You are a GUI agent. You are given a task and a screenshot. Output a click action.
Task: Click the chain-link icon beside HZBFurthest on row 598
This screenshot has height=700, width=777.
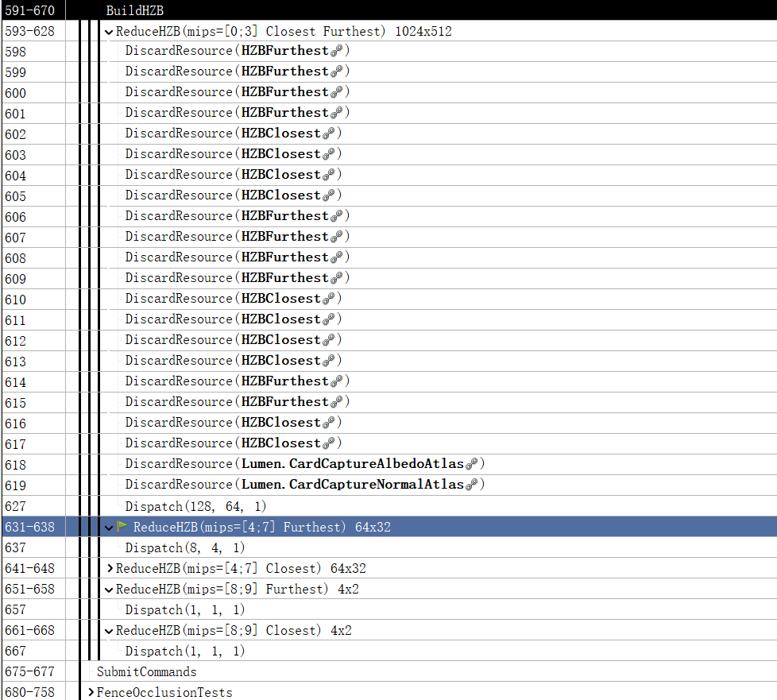[x=334, y=50]
